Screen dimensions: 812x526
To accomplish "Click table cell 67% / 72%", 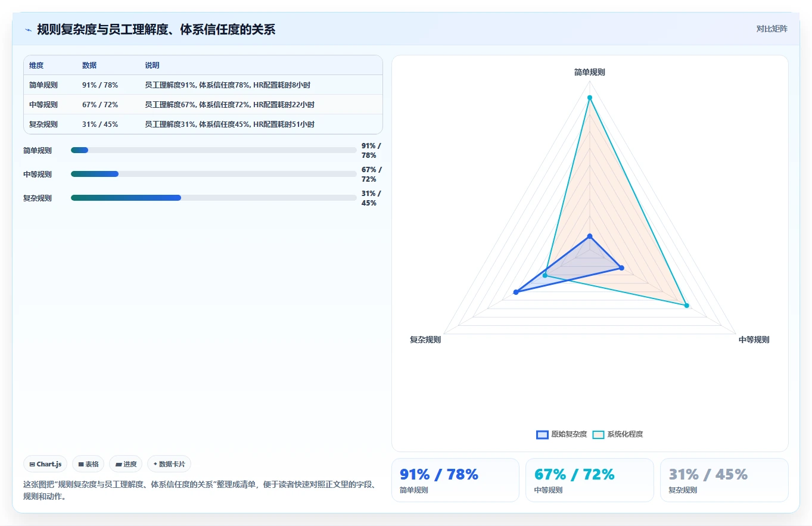I will tap(100, 105).
